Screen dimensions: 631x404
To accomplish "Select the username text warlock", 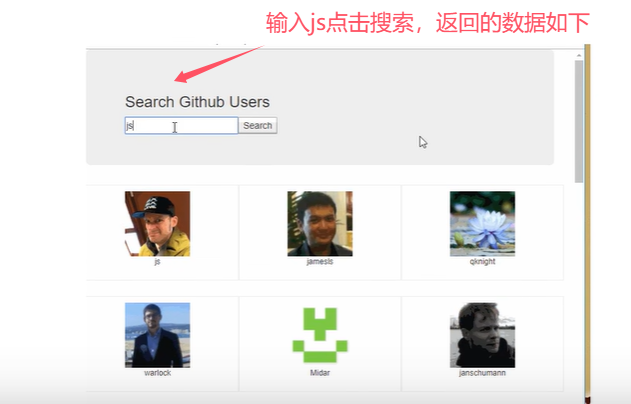I will 157,373.
